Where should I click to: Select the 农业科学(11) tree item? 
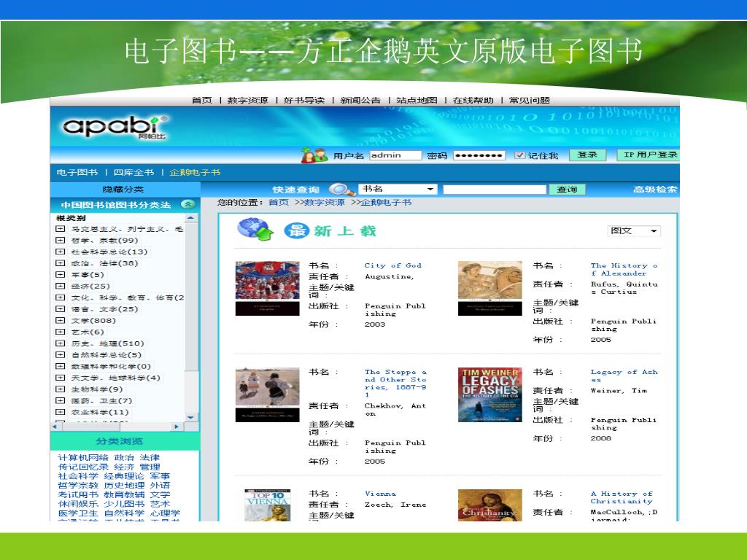99,412
